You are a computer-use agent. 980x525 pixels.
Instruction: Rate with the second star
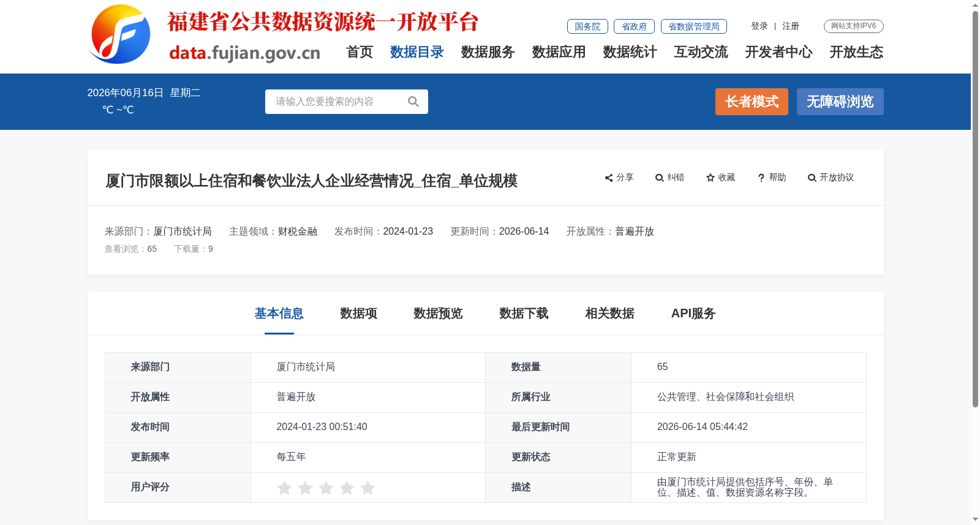305,488
